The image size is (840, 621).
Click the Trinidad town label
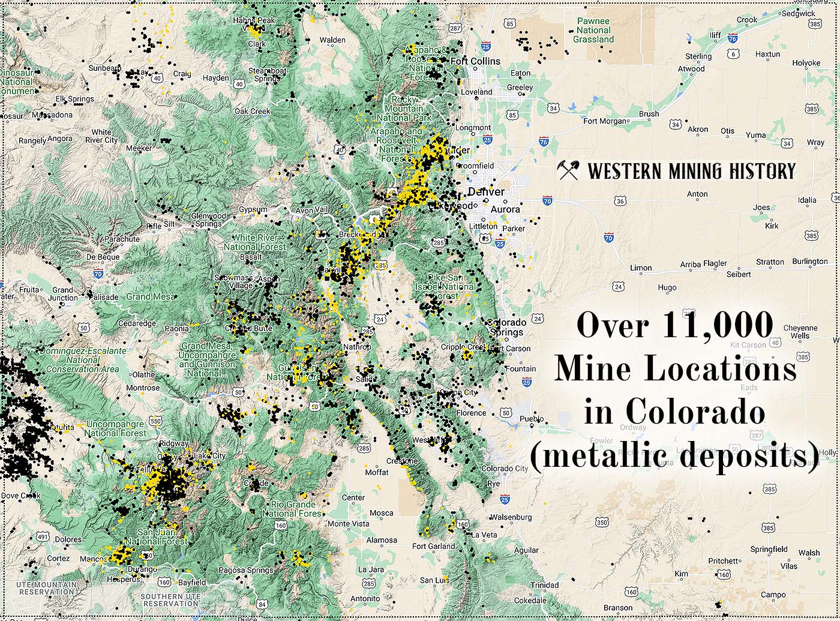click(x=544, y=585)
